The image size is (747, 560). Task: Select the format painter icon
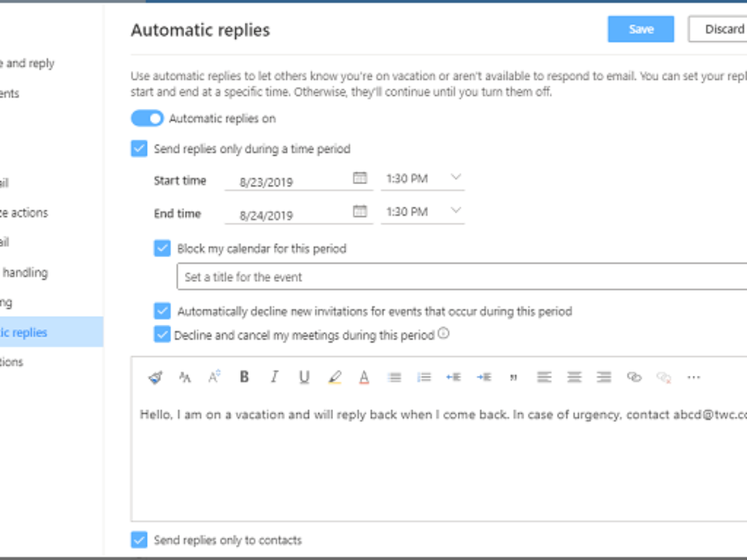[x=155, y=377]
